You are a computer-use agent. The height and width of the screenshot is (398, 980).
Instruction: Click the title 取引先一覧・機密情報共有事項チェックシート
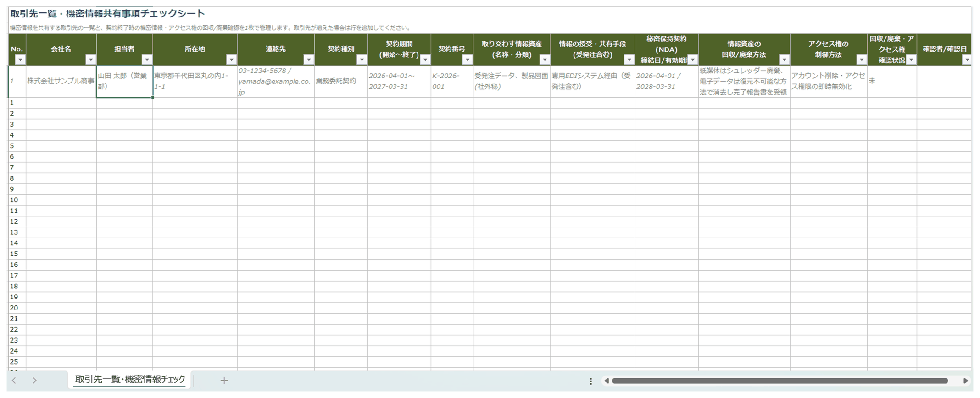click(108, 14)
